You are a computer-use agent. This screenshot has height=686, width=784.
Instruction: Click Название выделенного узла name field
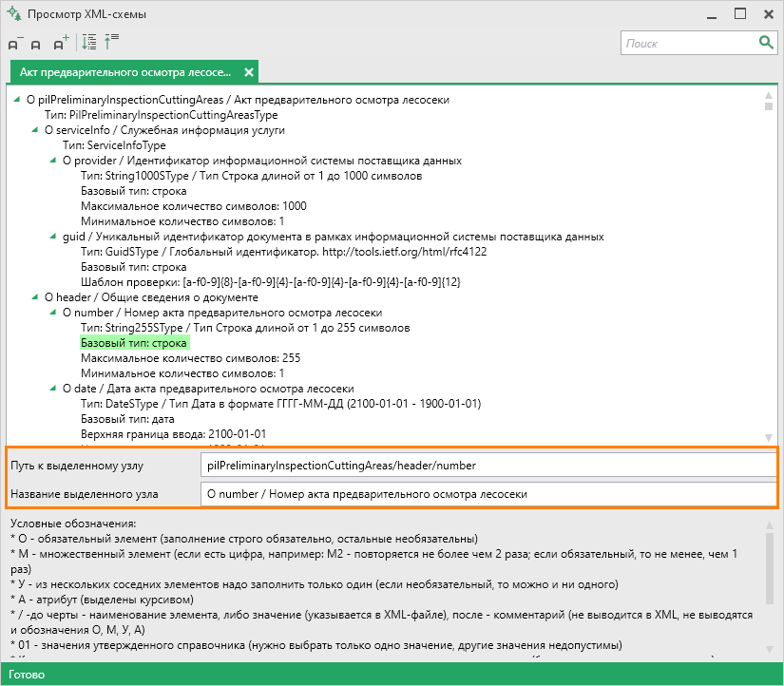tap(488, 494)
